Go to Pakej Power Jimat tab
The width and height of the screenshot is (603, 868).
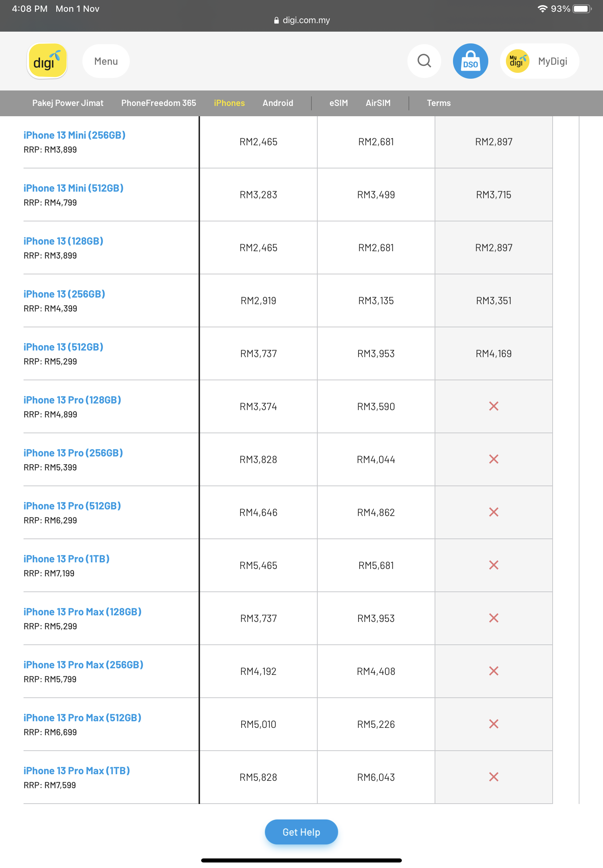click(x=68, y=103)
